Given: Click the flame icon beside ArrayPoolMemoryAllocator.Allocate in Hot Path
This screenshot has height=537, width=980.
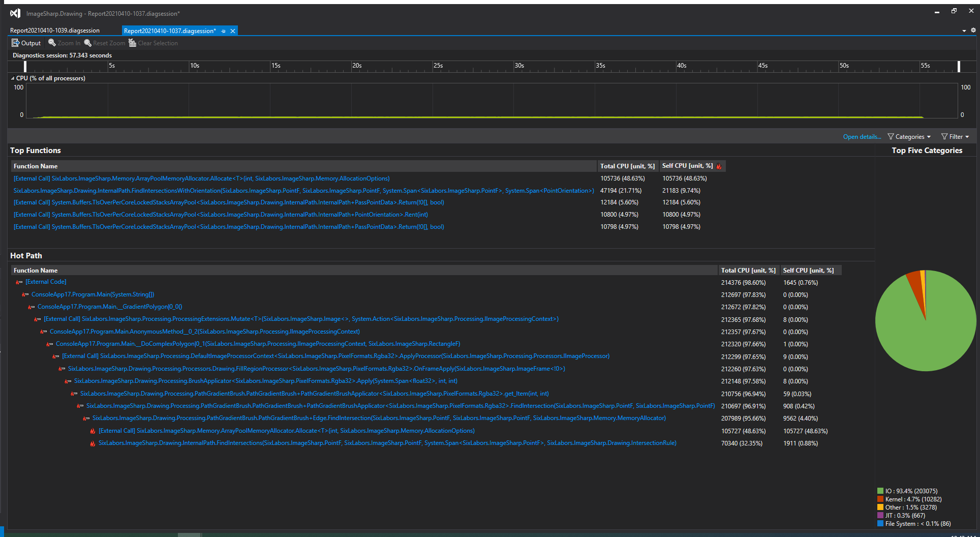Looking at the screenshot, I should (93, 431).
